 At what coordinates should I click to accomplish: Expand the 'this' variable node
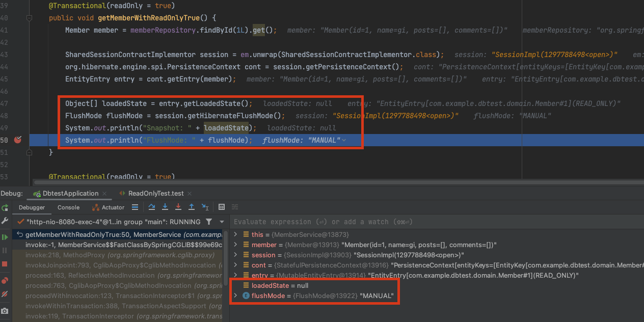click(235, 234)
